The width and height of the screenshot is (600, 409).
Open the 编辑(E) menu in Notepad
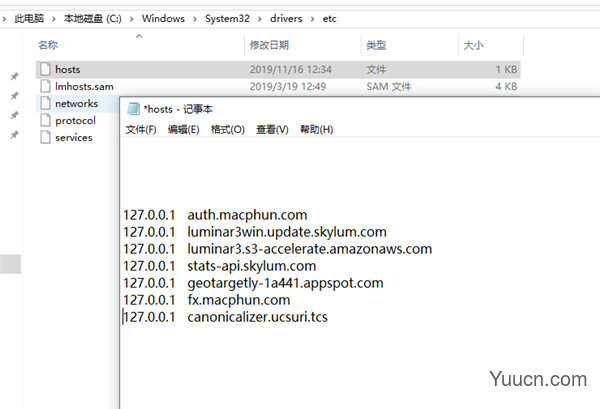[183, 130]
